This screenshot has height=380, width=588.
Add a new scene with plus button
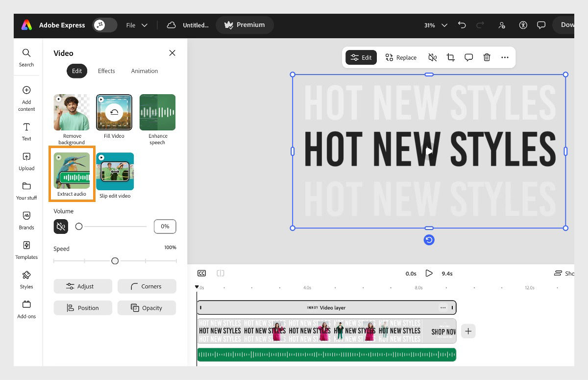point(468,331)
